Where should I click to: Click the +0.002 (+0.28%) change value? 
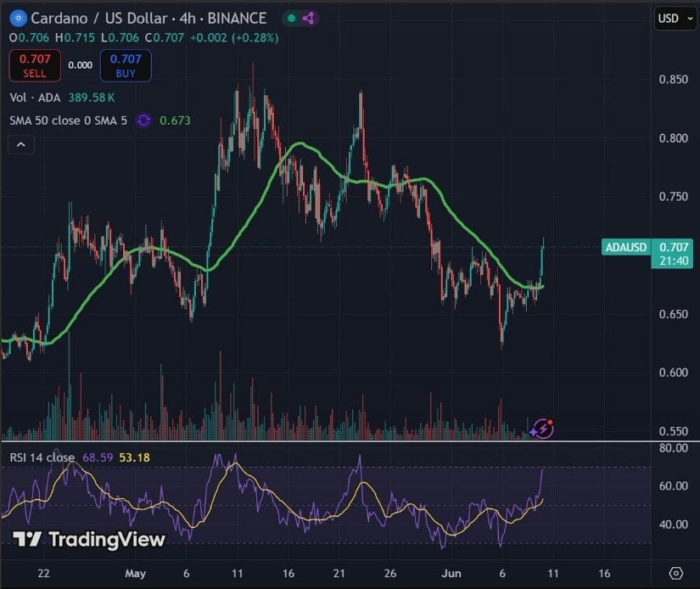click(x=234, y=37)
